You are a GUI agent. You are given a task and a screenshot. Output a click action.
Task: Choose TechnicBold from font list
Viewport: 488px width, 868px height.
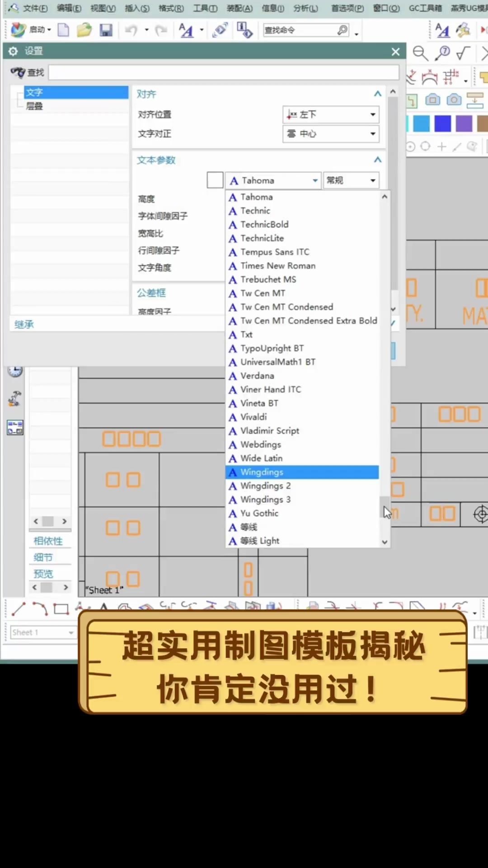point(302,225)
